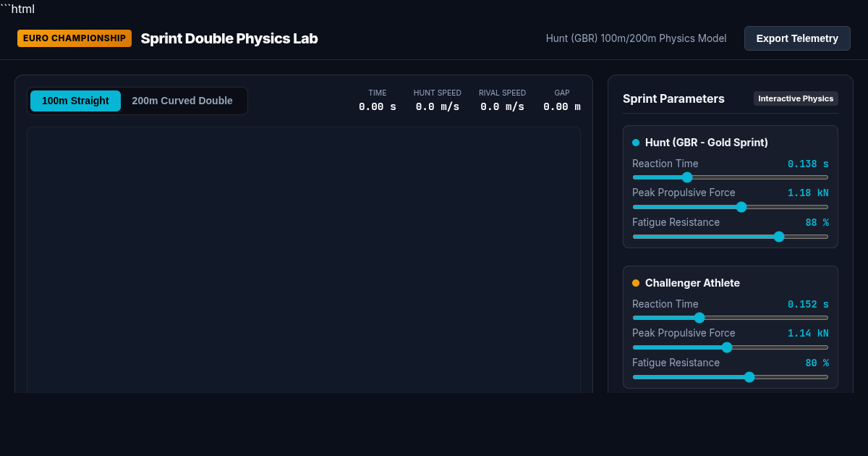This screenshot has height=456, width=868.
Task: Click the 88 % fatigue resistance value
Action: pyautogui.click(x=817, y=223)
